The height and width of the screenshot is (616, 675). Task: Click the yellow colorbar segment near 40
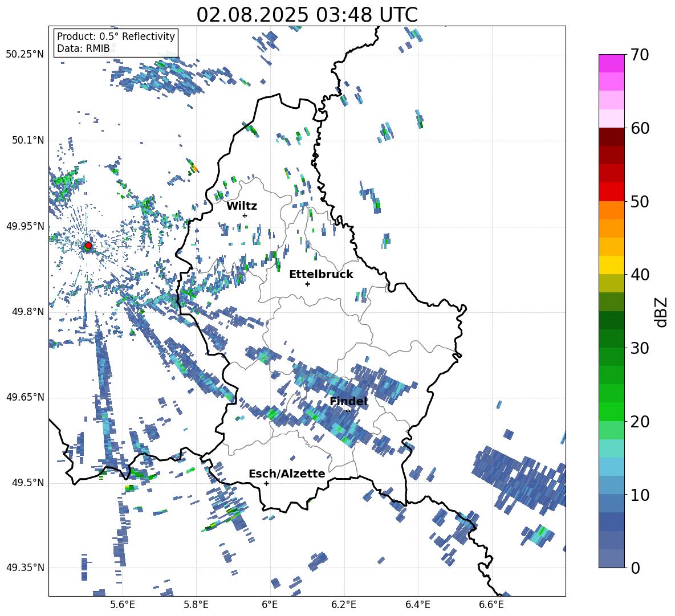click(x=611, y=265)
